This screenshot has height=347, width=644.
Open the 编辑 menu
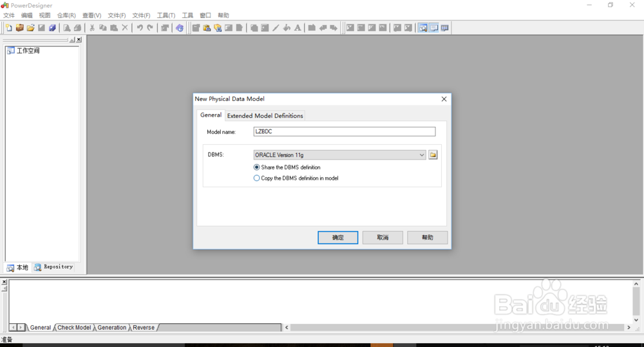[x=26, y=15]
